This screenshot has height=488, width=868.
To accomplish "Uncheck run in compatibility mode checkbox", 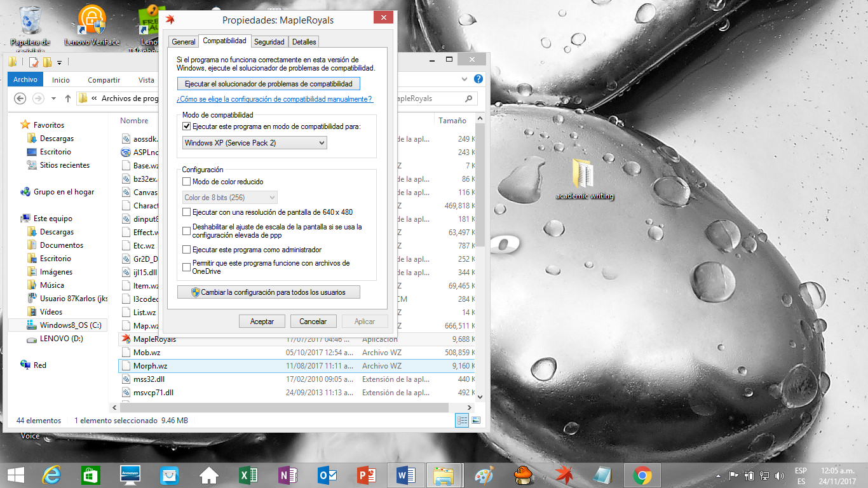I will point(186,126).
